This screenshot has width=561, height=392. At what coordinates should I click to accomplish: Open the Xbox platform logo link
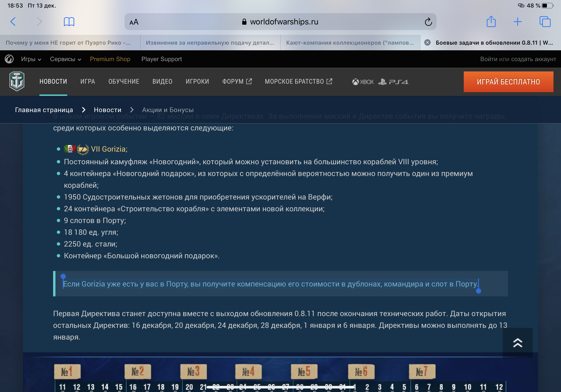363,82
